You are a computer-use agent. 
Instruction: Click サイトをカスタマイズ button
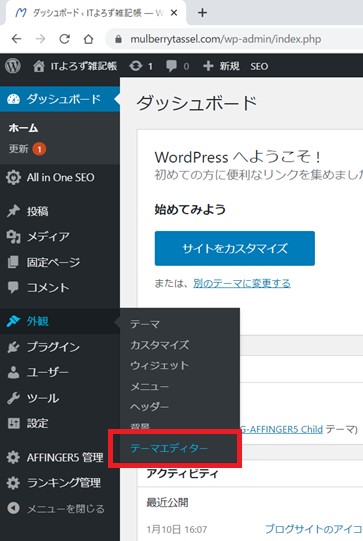coord(235,248)
